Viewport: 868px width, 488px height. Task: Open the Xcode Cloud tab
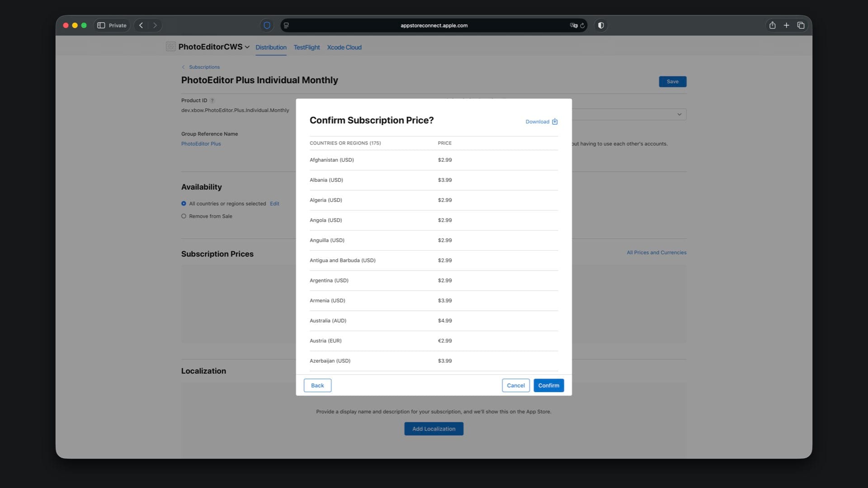tap(344, 47)
